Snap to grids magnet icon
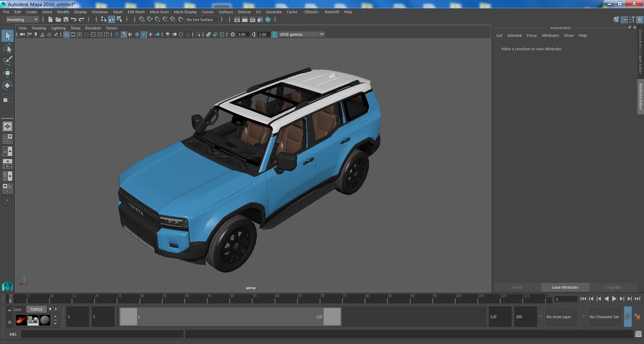The width and height of the screenshot is (644, 344). [x=142, y=19]
